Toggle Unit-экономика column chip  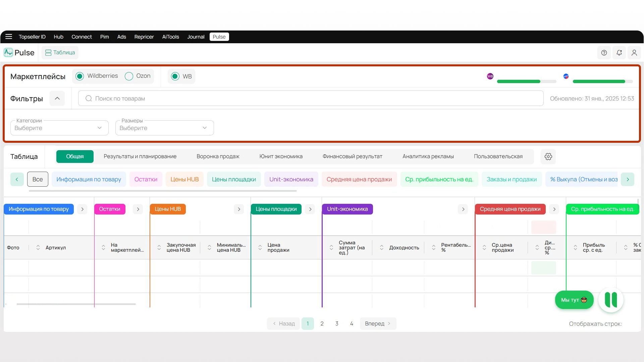tap(291, 179)
